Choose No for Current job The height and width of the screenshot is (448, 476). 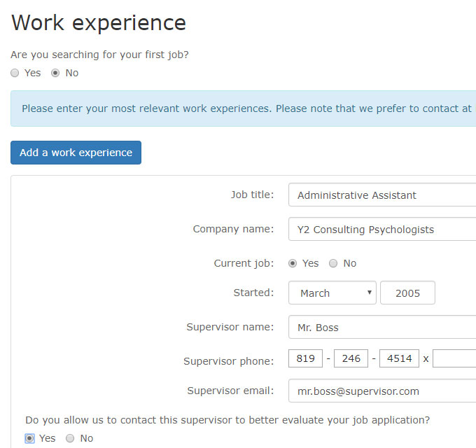(333, 263)
